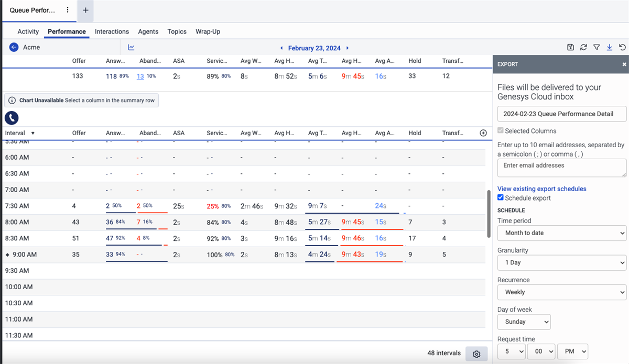Switch to Activity tab
This screenshot has width=629, height=364.
[x=28, y=31]
